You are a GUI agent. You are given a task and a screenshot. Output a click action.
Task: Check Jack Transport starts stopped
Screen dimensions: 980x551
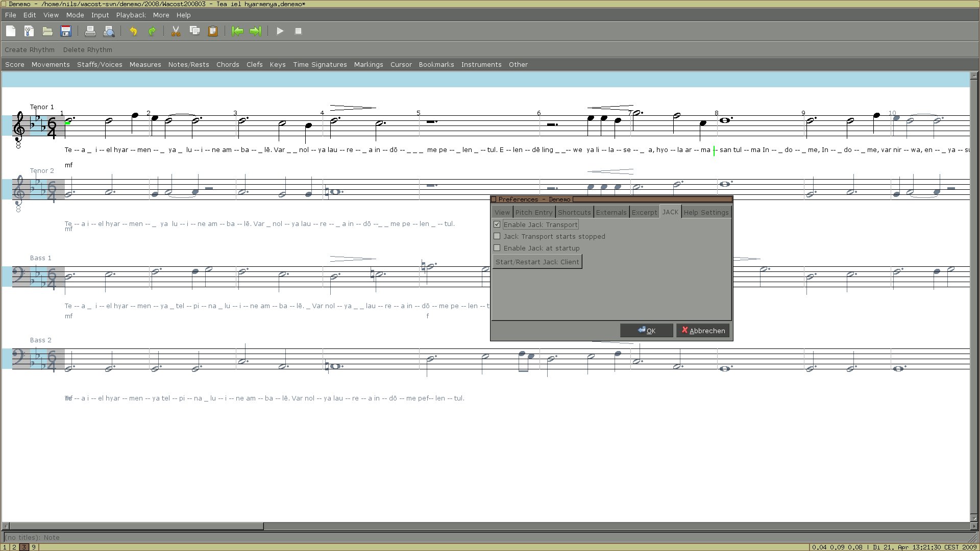(x=497, y=236)
